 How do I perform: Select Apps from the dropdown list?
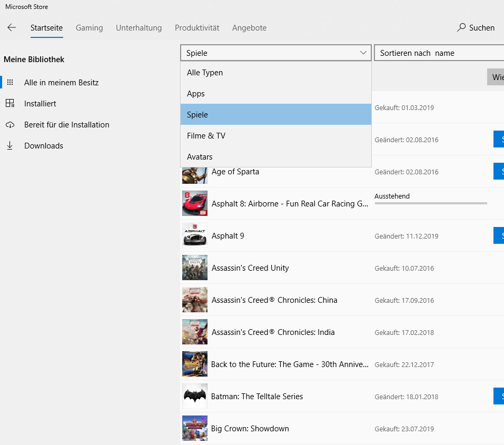tap(276, 94)
